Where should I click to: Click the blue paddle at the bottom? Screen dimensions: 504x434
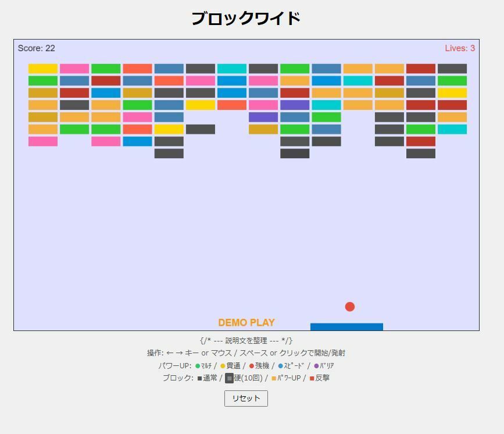(x=347, y=326)
